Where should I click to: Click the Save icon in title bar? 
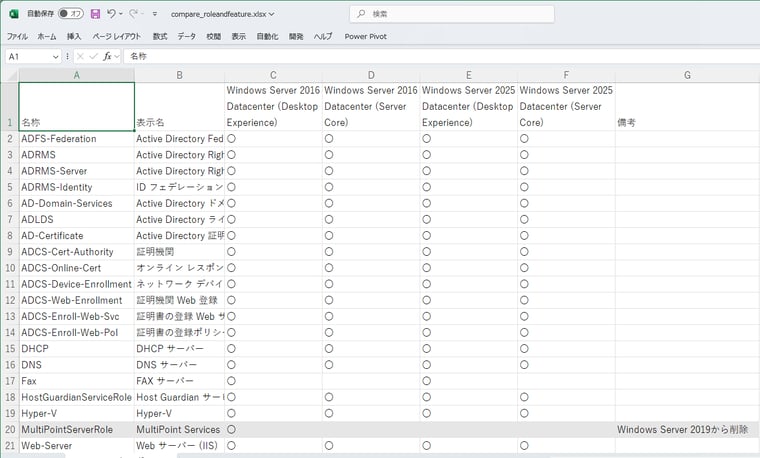[x=95, y=14]
